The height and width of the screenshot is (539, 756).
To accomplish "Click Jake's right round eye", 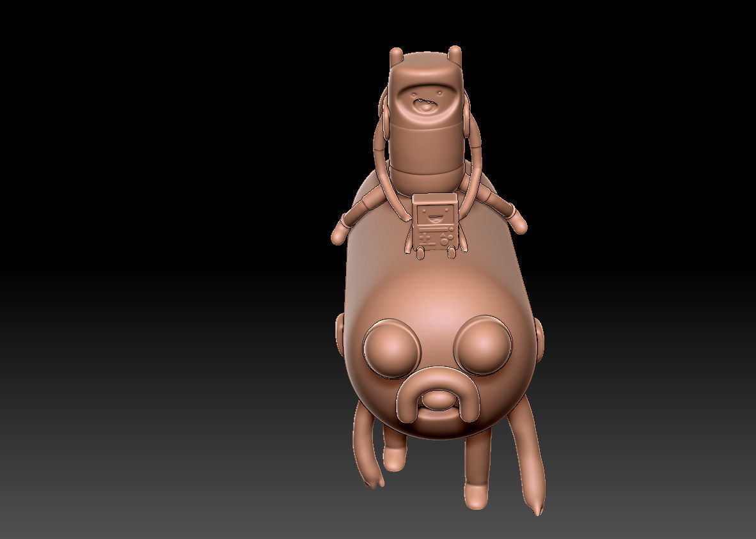I will (483, 345).
